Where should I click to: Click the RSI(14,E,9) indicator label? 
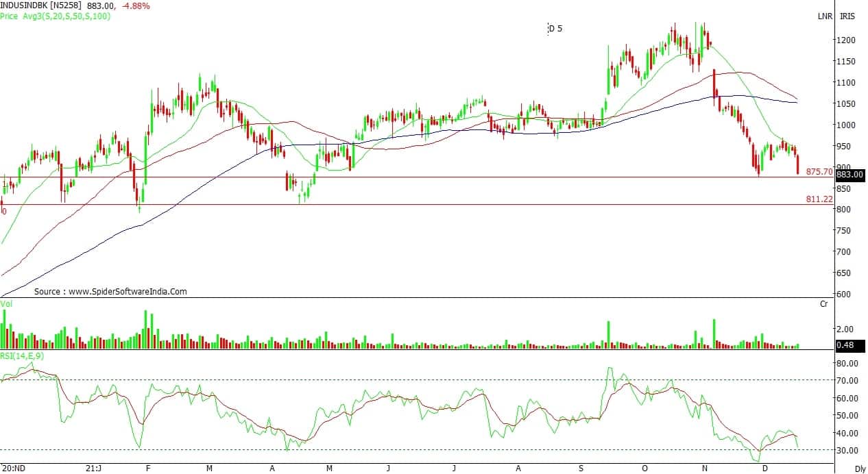pos(21,355)
